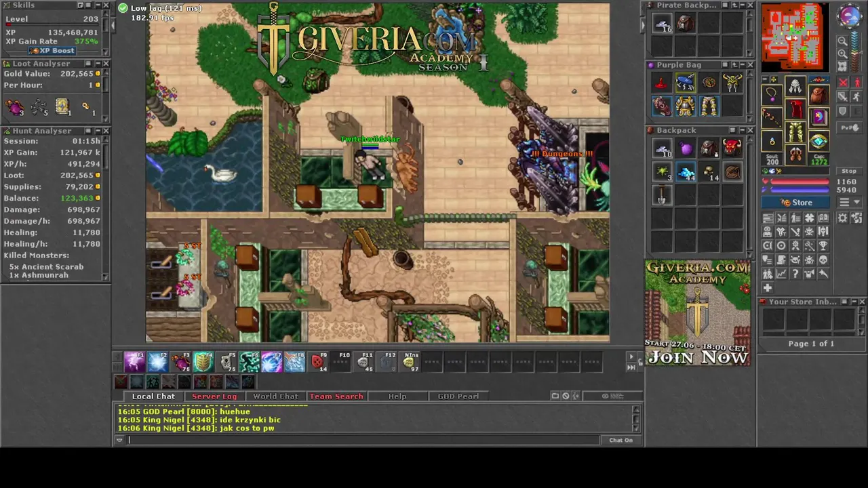Click the Giveria Join Now banner
Screen dimensions: 868x488
(x=697, y=313)
